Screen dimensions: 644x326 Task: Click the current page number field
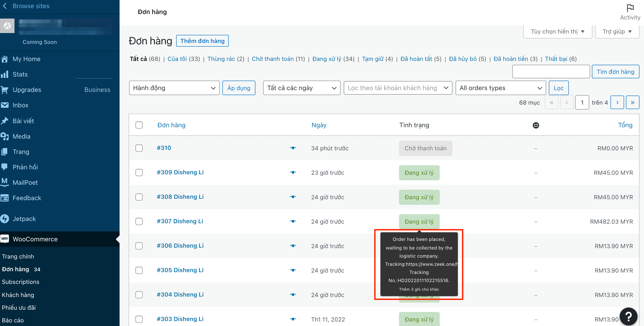582,103
